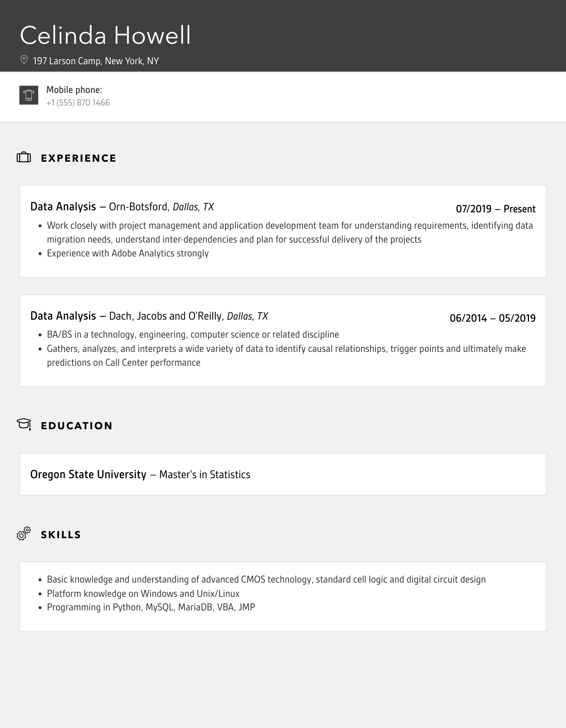The image size is (566, 728).
Task: Click the graduation cap Education icon
Action: click(x=24, y=424)
